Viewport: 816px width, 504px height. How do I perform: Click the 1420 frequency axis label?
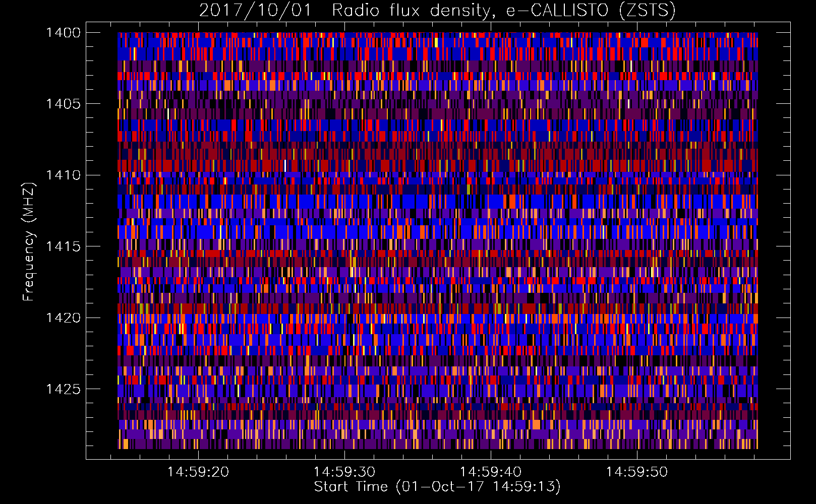(63, 318)
